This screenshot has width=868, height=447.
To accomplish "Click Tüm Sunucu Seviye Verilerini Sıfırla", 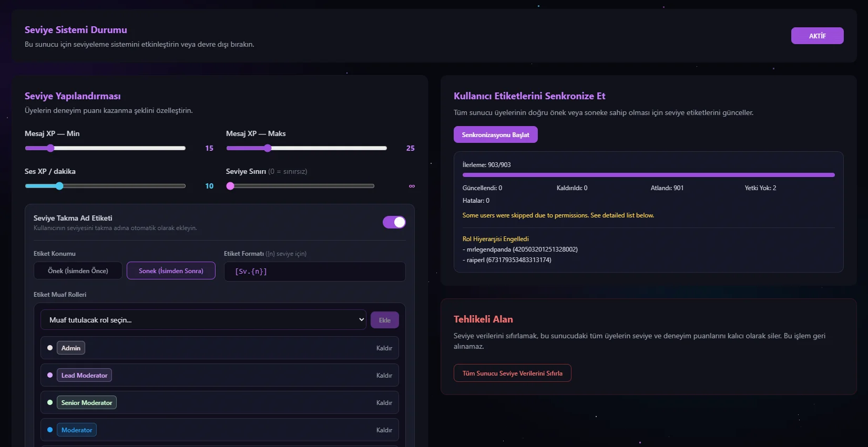I will tap(513, 373).
